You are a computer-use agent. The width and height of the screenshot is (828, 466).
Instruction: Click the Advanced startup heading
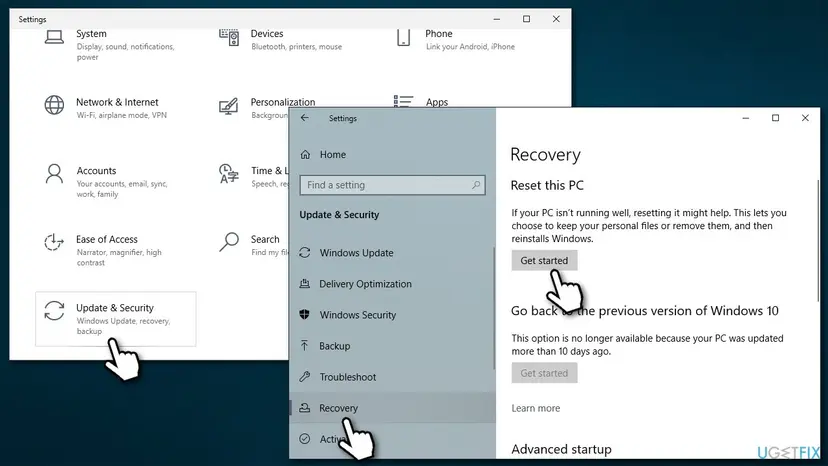pyautogui.click(x=561, y=449)
